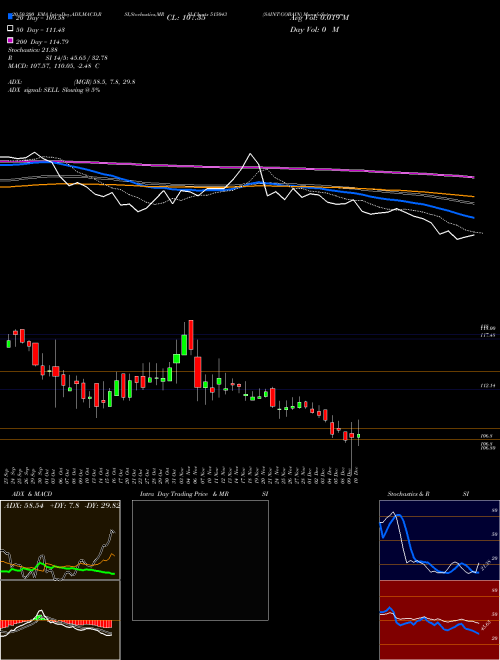Click the 'MACD: 107.57, 110.05, -2.48 C' line

point(53,66)
